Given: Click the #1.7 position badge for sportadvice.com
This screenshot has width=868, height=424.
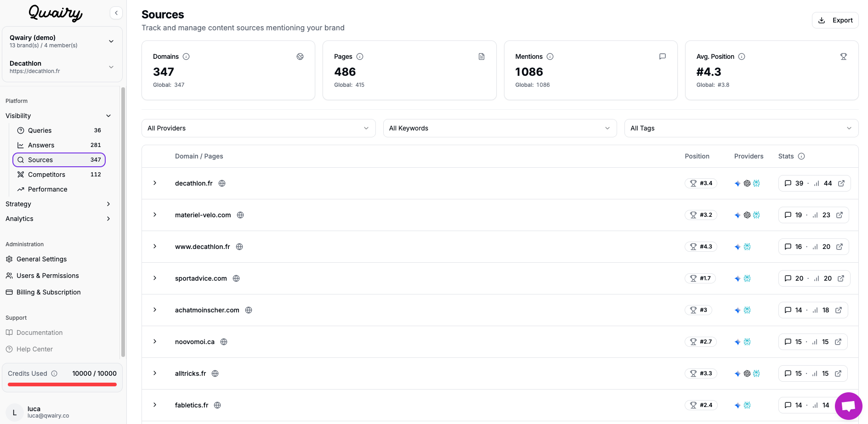Looking at the screenshot, I should pyautogui.click(x=700, y=278).
